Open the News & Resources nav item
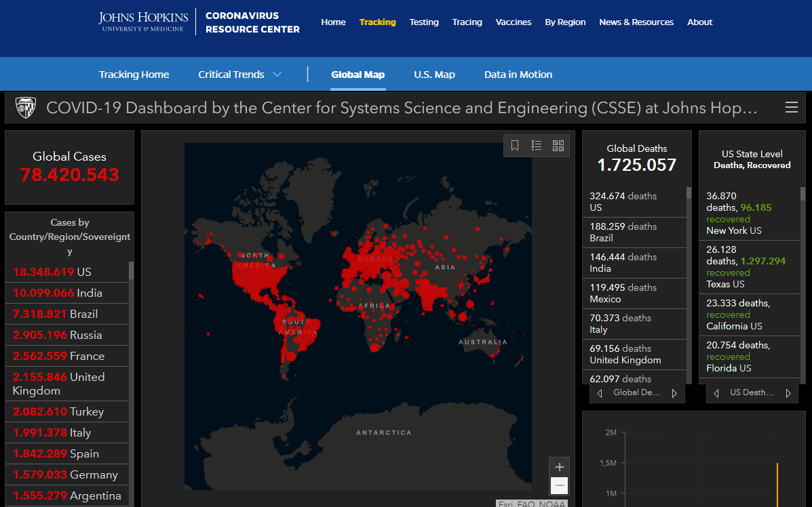Screen dimensions: 812x507 point(636,22)
